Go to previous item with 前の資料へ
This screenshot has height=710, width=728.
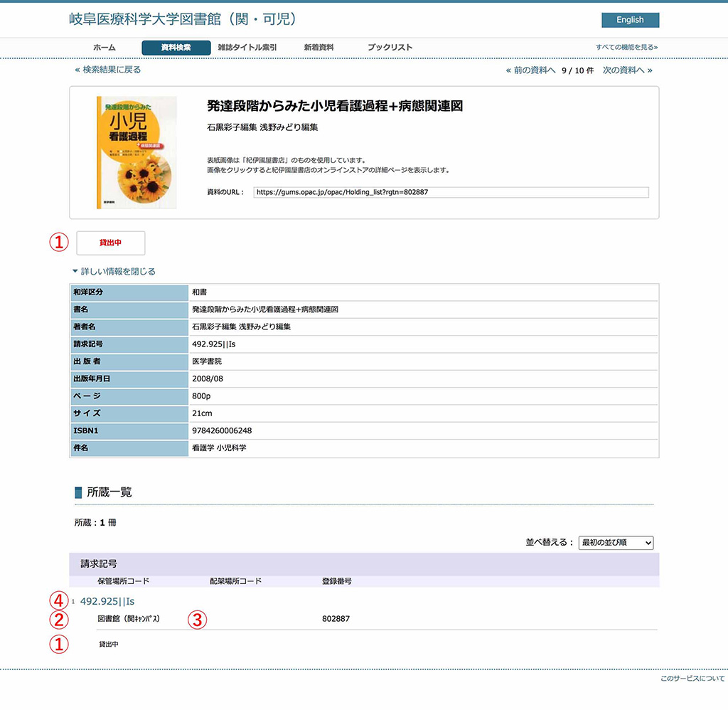click(x=530, y=70)
